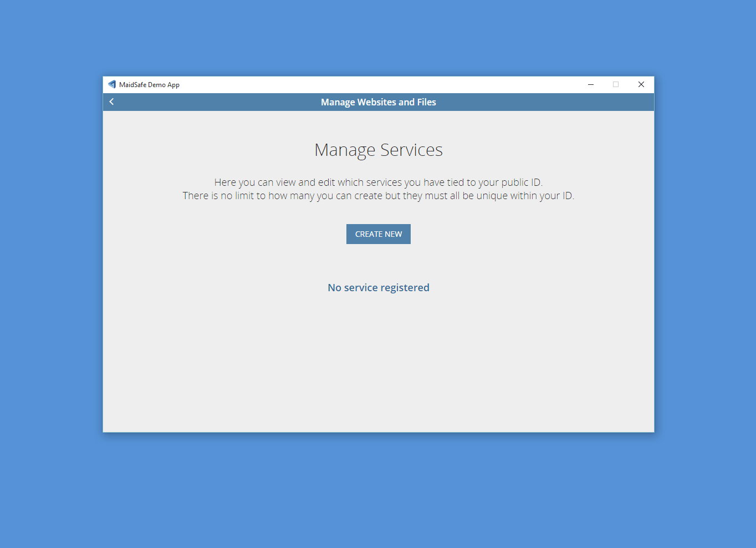Minimize the MaidSafe Demo App window
This screenshot has height=548, width=756.
pos(591,84)
